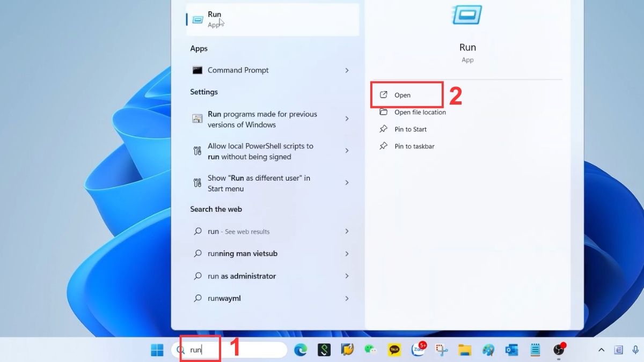Click the magnifier icon in taskbar search box
The image size is (644, 362).
point(181,350)
